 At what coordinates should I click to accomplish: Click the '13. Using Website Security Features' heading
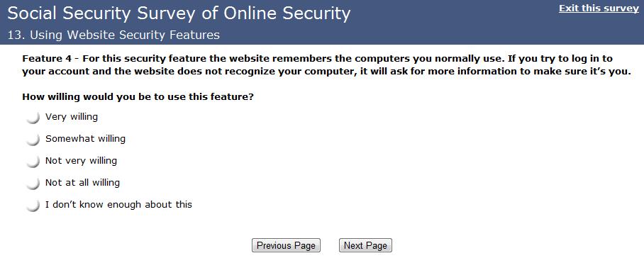click(x=113, y=35)
